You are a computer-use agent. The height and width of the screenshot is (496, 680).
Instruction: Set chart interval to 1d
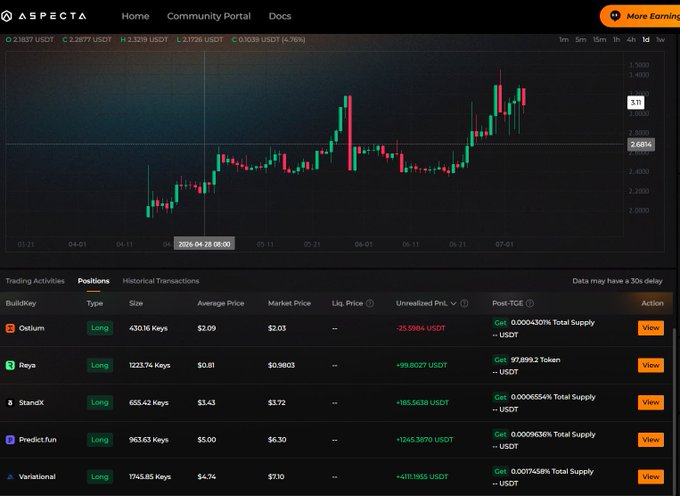(x=646, y=39)
